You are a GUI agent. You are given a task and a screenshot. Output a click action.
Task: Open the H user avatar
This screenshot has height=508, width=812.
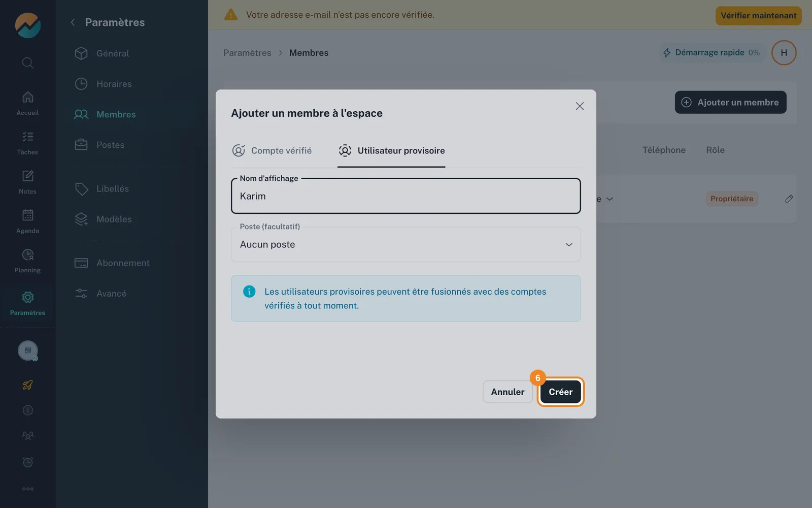click(784, 53)
